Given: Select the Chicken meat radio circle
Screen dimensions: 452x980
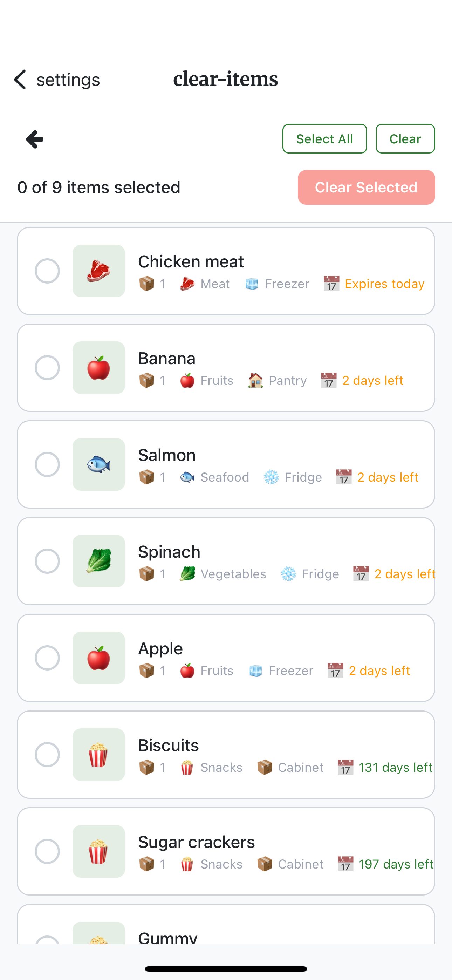Looking at the screenshot, I should pos(47,271).
